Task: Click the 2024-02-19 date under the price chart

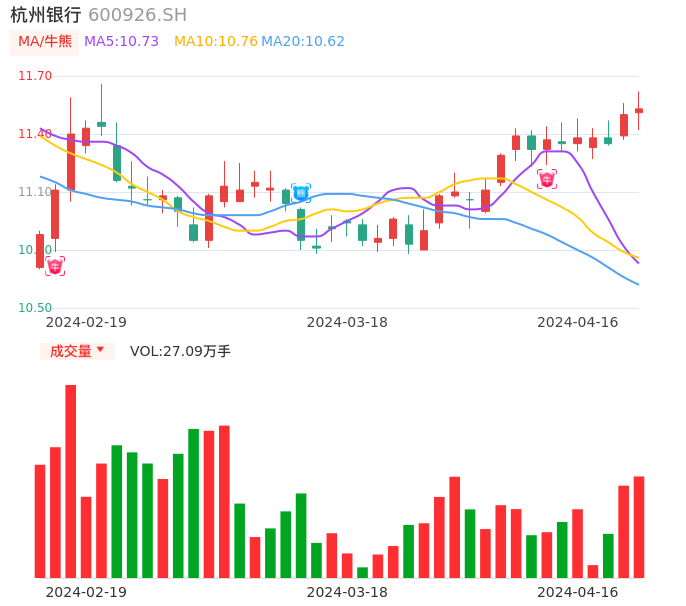Action: coord(86,322)
